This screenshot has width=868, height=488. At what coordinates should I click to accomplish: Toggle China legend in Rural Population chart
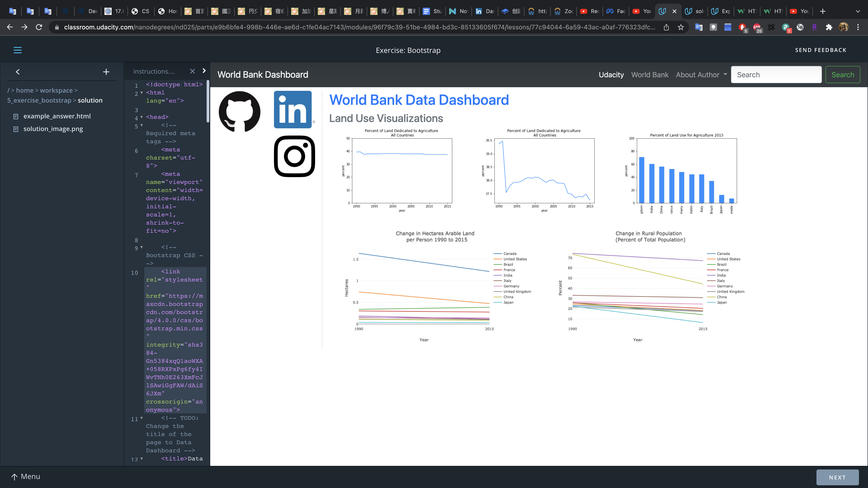722,297
